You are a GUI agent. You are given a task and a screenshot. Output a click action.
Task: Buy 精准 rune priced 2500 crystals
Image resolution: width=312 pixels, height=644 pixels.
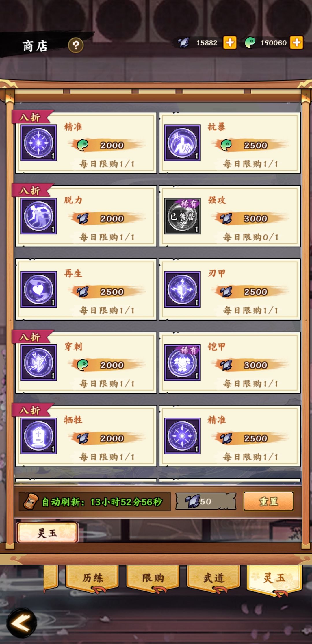click(230, 436)
